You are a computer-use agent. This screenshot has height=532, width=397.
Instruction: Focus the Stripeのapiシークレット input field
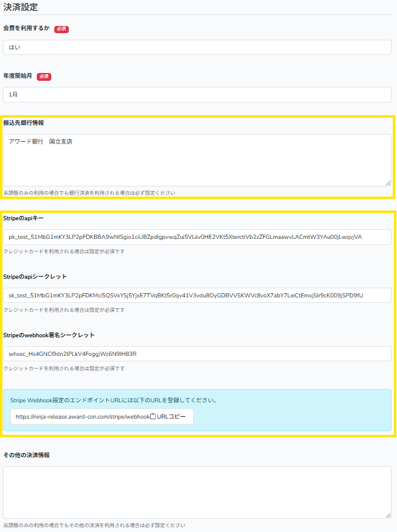tap(197, 296)
